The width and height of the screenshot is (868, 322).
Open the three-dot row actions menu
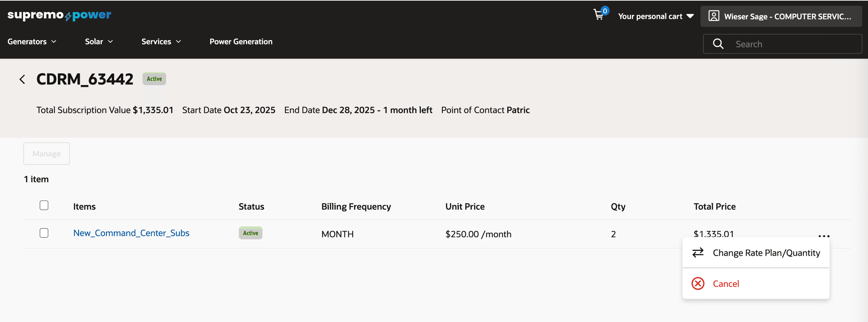(x=824, y=236)
